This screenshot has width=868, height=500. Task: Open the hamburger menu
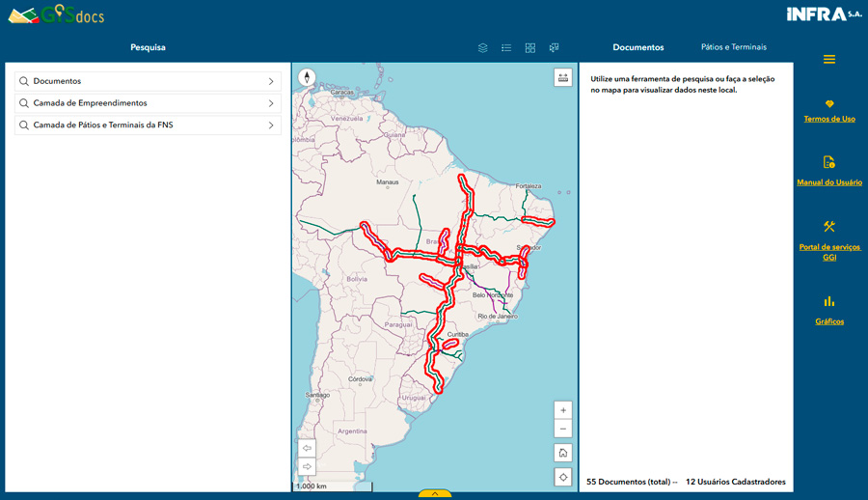tap(829, 59)
